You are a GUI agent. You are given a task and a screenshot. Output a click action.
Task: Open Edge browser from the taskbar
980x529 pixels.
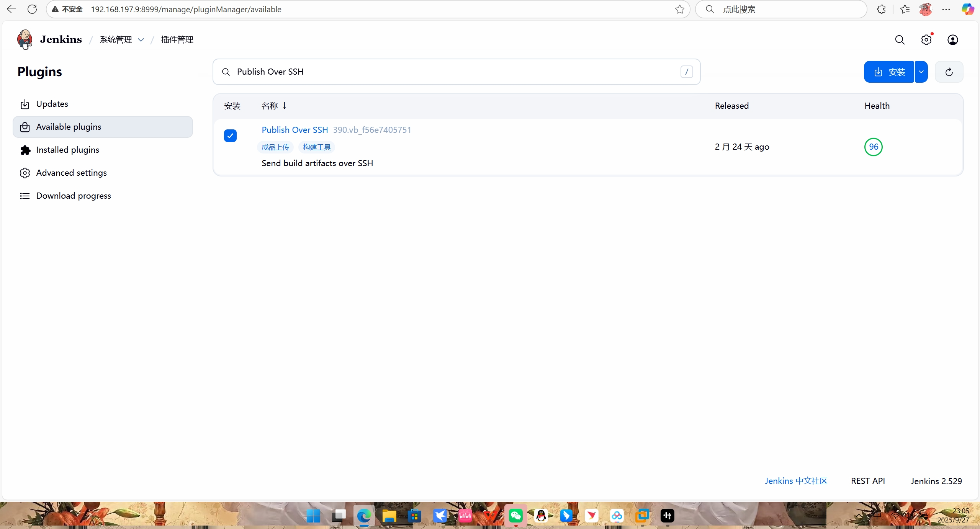(364, 516)
